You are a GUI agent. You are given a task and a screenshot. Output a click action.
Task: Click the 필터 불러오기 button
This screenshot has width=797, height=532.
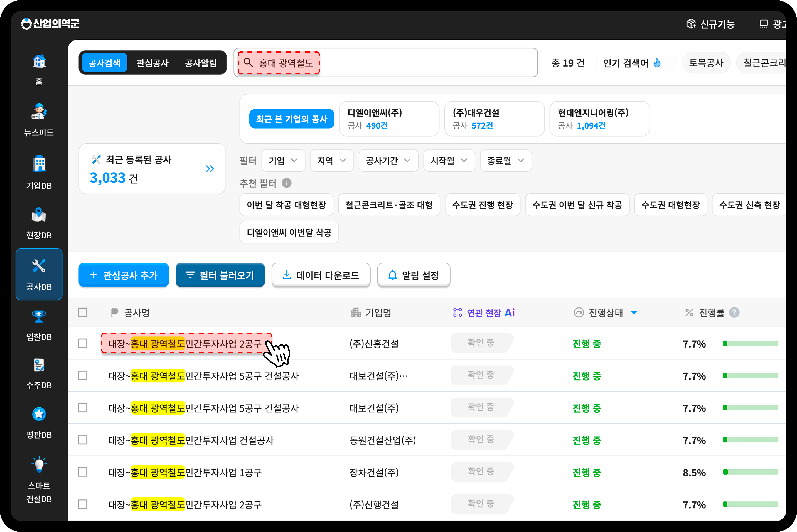pos(220,275)
